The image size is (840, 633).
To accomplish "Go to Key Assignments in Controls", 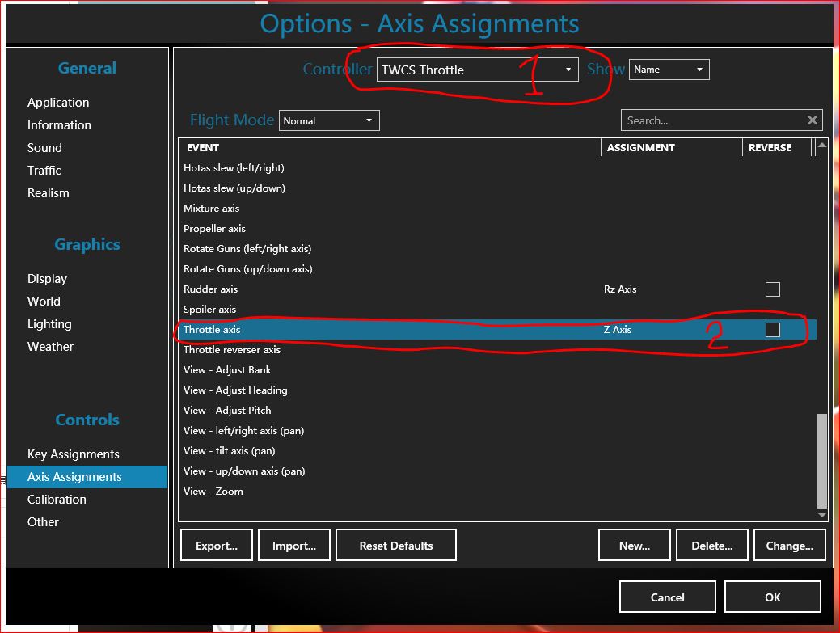I will click(74, 454).
